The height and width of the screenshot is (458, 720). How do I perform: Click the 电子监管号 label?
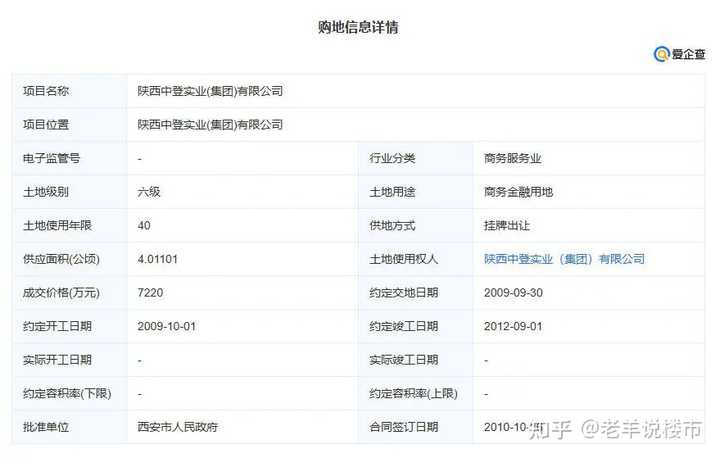(51, 158)
